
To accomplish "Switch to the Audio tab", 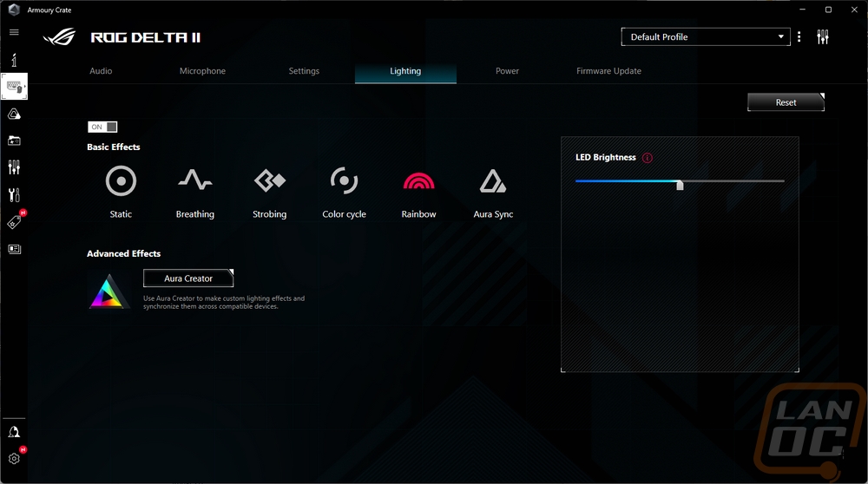I will [x=101, y=71].
